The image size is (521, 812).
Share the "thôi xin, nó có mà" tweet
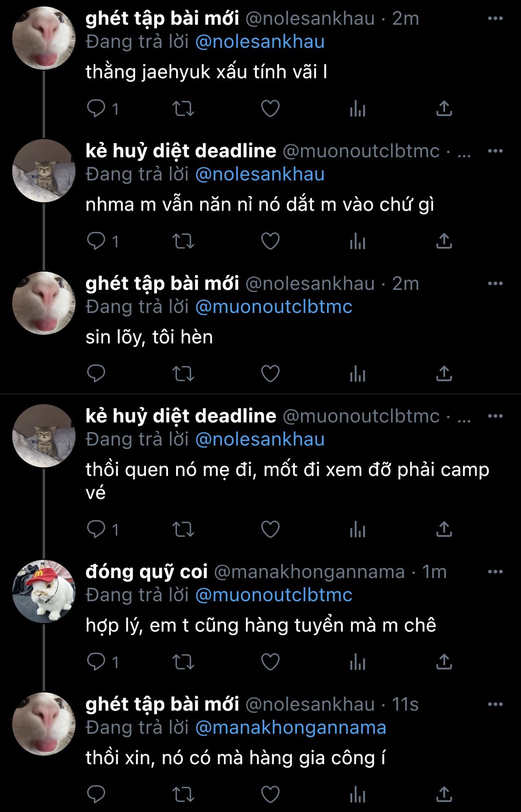(444, 794)
